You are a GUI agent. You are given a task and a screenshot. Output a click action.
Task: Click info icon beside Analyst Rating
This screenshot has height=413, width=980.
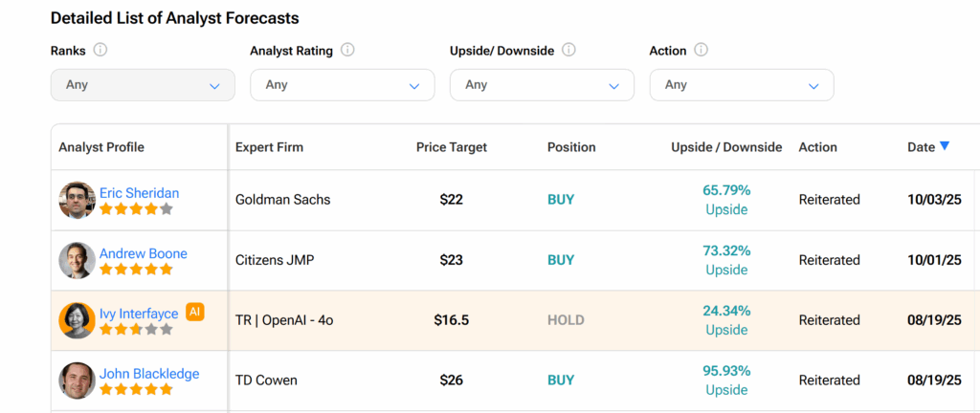pyautogui.click(x=347, y=51)
